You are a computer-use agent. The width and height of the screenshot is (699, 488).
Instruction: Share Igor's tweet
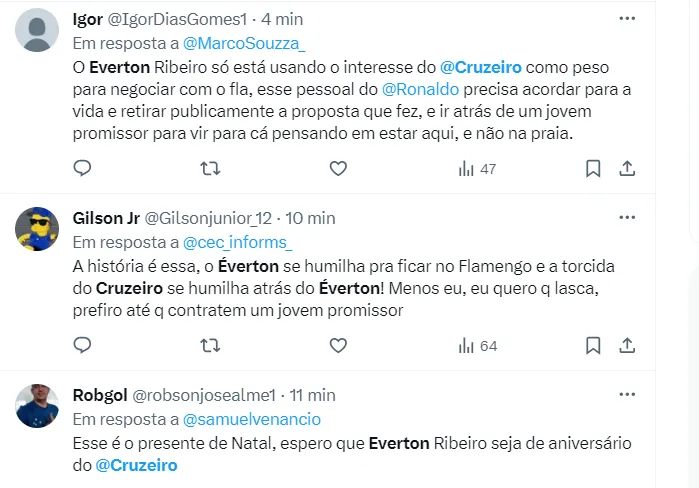[x=628, y=169]
